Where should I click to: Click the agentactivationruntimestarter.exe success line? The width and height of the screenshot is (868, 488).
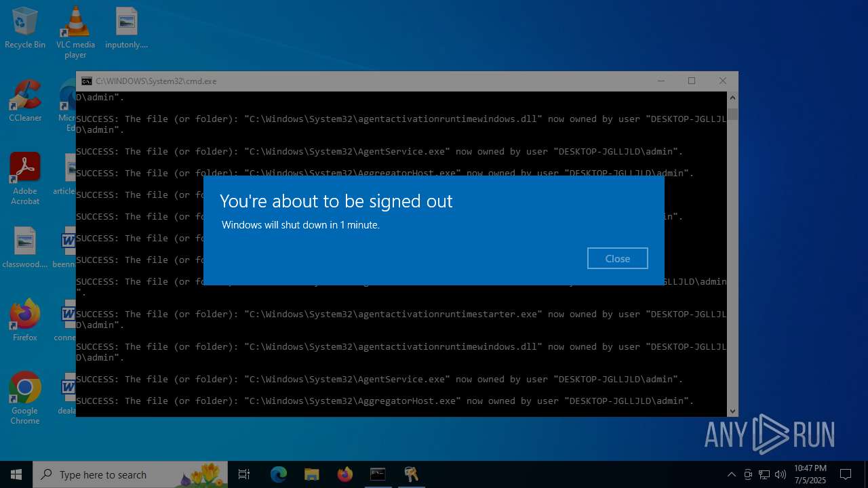(401, 319)
